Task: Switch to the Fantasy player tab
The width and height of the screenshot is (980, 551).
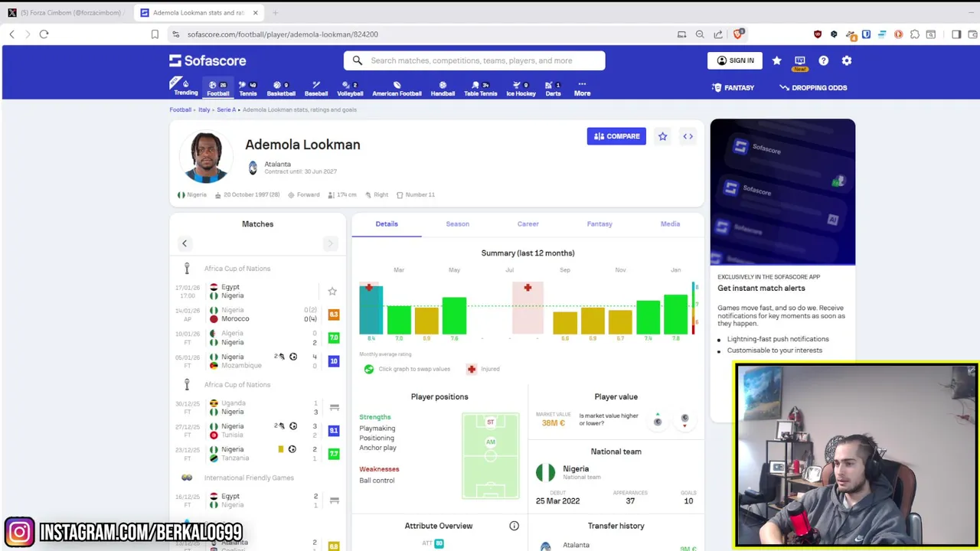Action: (599, 223)
